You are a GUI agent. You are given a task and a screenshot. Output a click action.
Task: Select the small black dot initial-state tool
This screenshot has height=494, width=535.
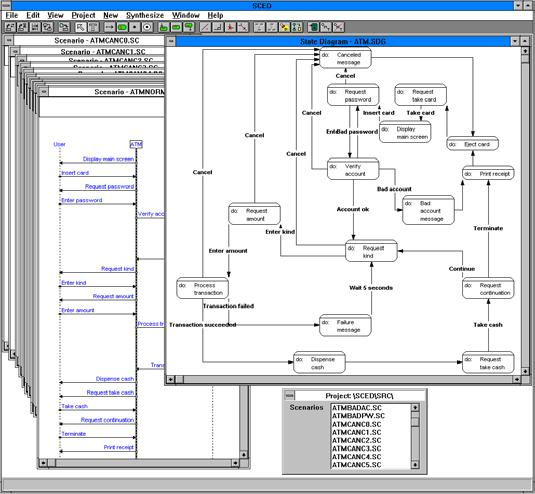point(134,27)
